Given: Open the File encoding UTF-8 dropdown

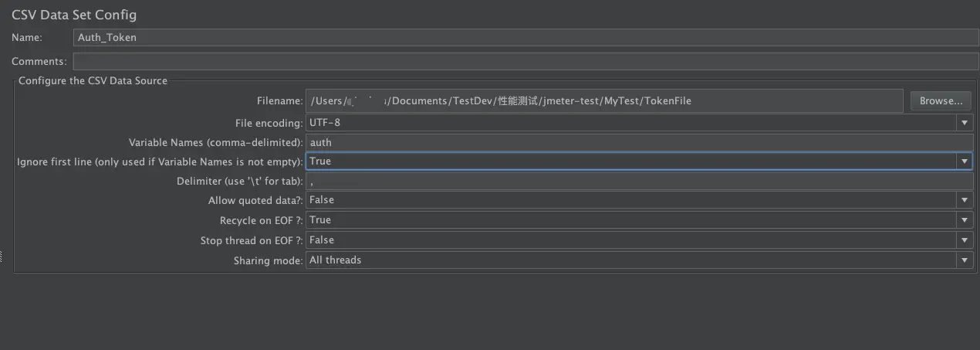Looking at the screenshot, I should (x=640, y=123).
